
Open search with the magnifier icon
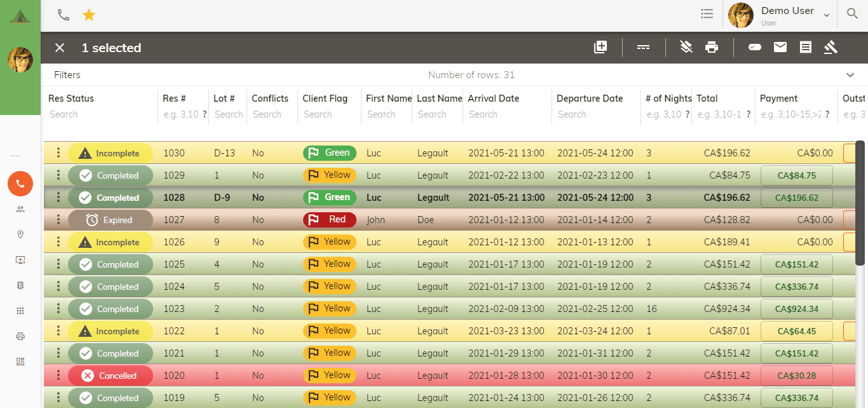point(852,14)
